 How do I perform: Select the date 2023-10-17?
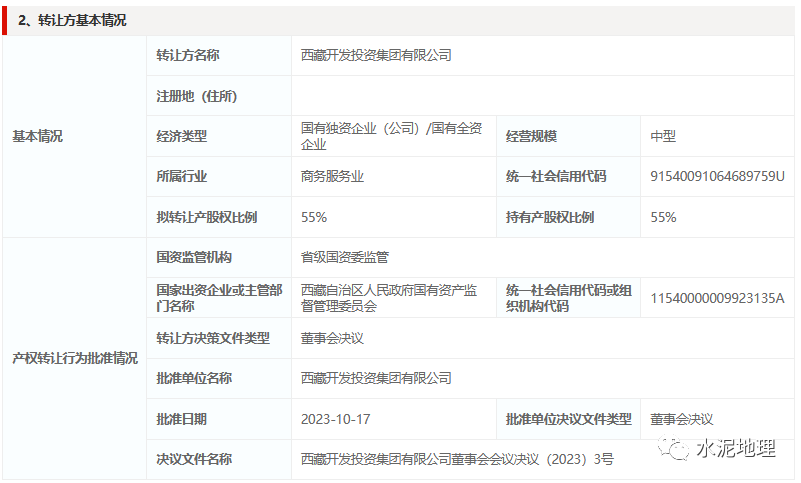(x=336, y=419)
